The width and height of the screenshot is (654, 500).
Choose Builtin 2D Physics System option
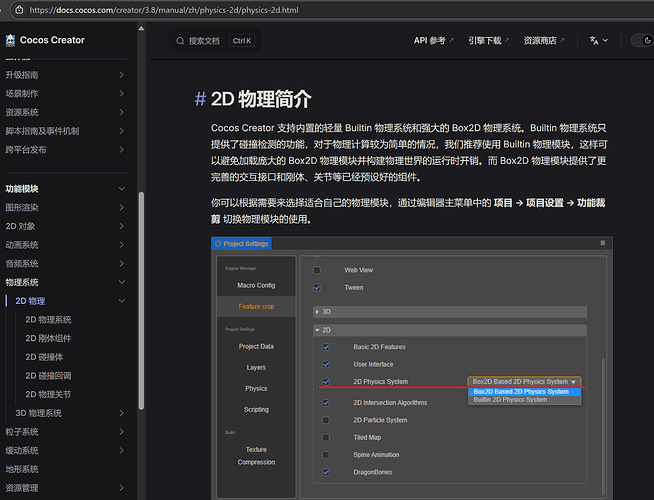click(525, 400)
